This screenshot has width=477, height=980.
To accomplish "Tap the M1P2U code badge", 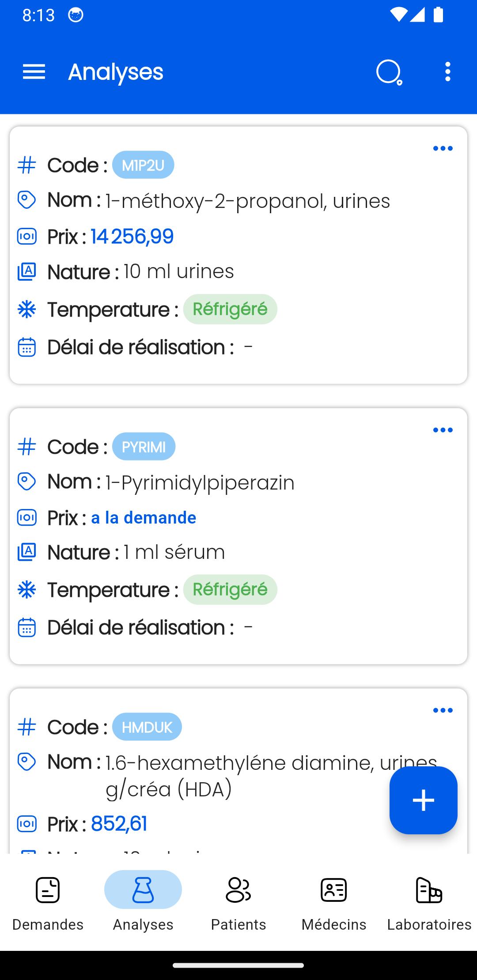I will [143, 165].
